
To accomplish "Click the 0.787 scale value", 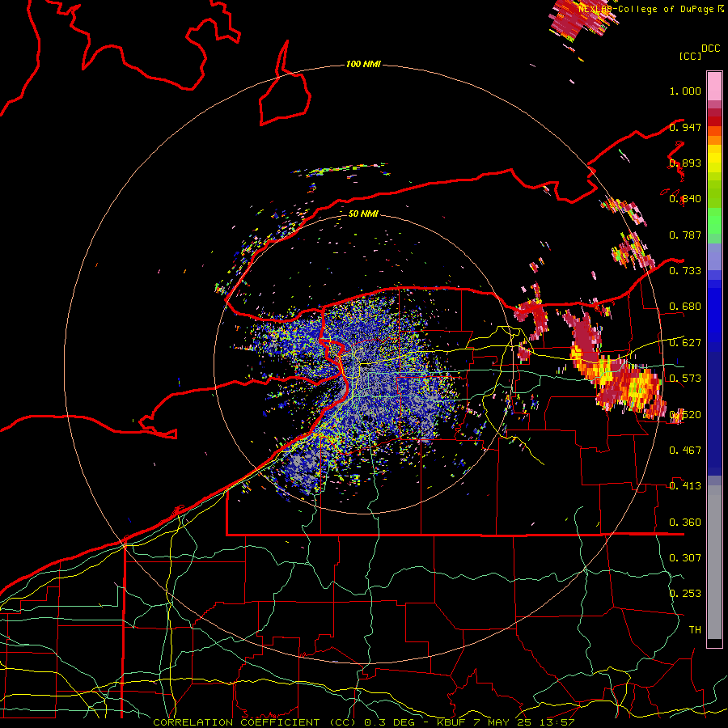I will (685, 235).
